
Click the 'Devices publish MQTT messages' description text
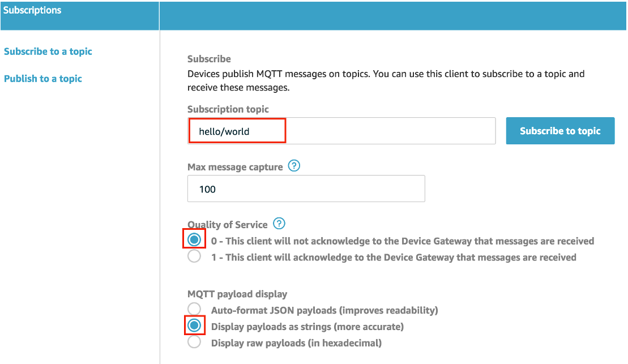pos(386,80)
